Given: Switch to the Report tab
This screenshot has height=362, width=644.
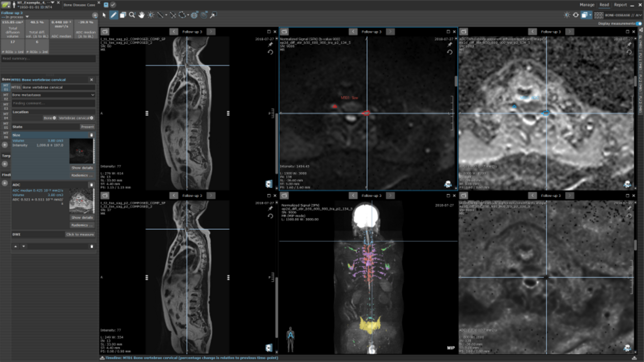Looking at the screenshot, I should [x=620, y=5].
